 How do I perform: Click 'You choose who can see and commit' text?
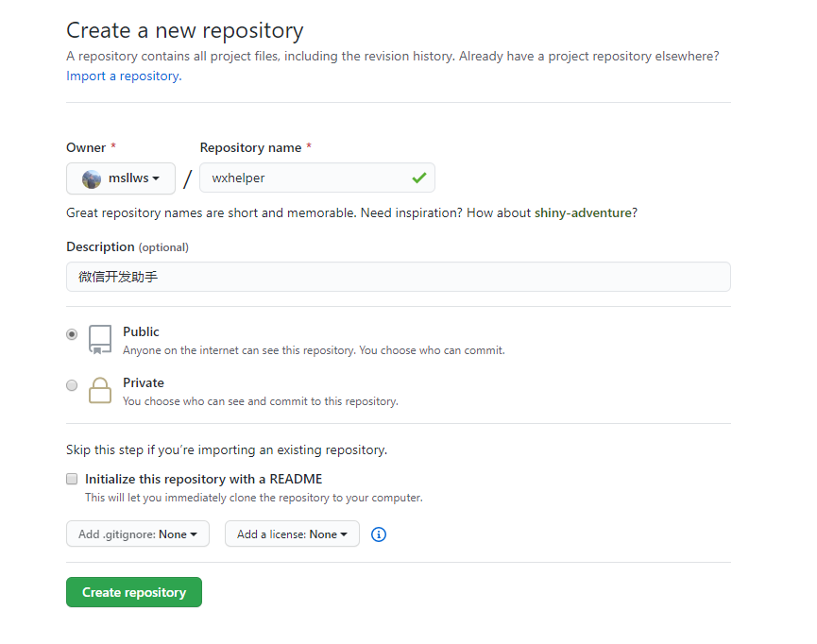(261, 401)
